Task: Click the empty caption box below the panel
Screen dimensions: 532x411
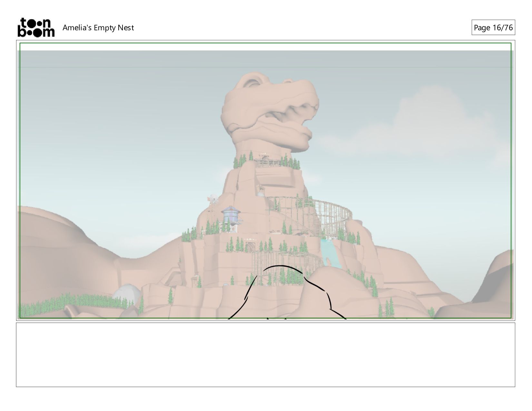Action: tap(265, 355)
